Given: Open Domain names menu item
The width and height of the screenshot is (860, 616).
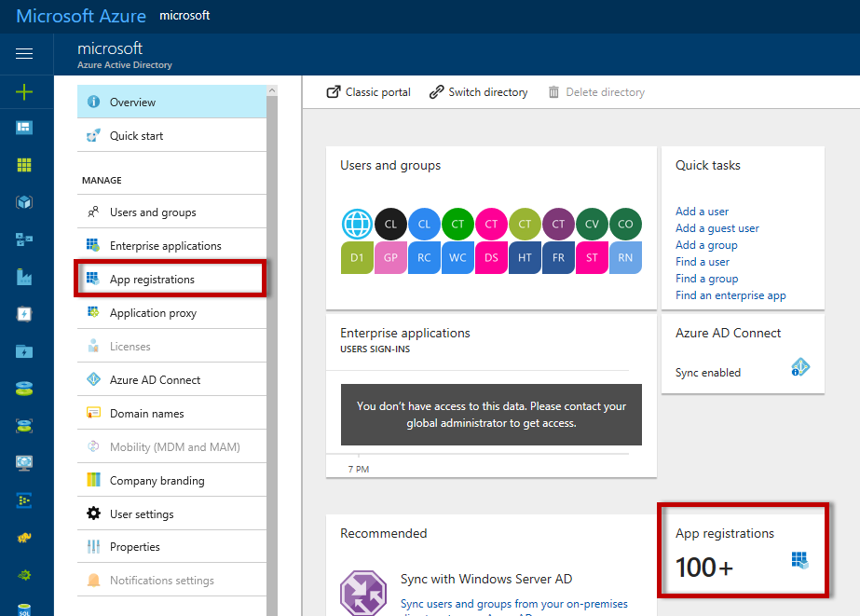Looking at the screenshot, I should click(171, 413).
